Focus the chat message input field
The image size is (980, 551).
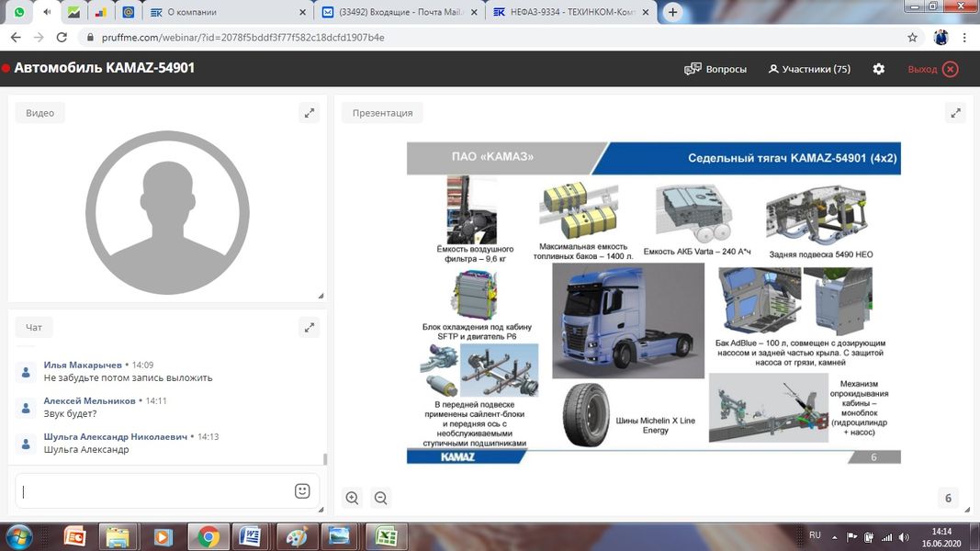pyautogui.click(x=153, y=491)
